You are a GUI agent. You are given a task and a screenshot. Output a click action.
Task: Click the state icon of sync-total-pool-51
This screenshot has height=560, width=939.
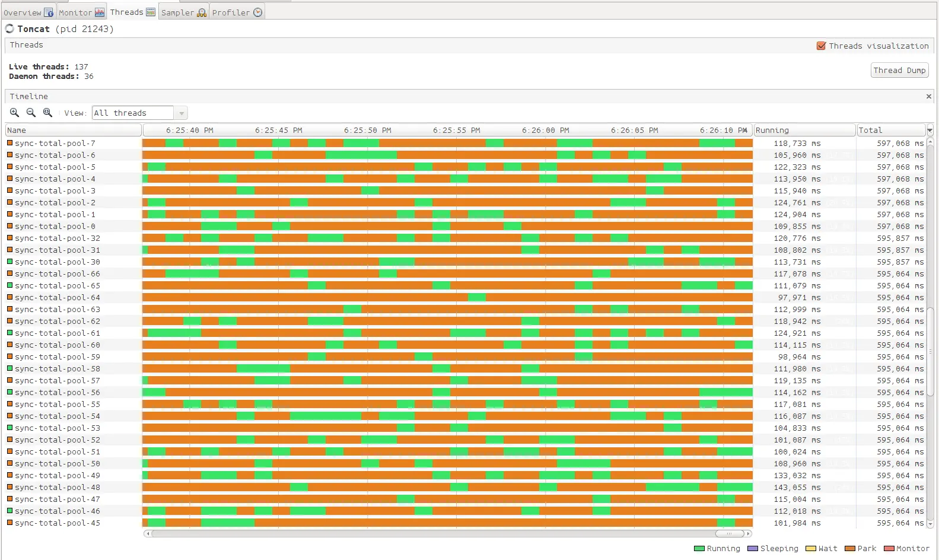point(9,451)
